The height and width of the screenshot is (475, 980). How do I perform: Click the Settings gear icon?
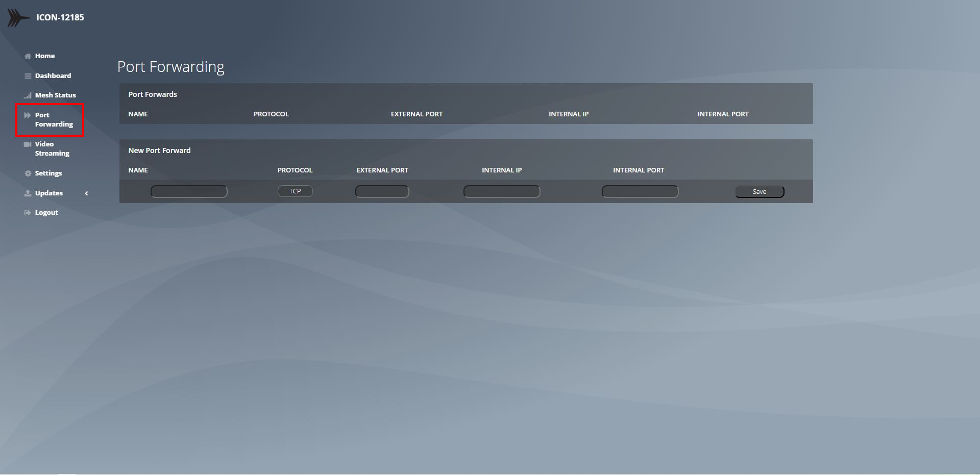point(28,173)
